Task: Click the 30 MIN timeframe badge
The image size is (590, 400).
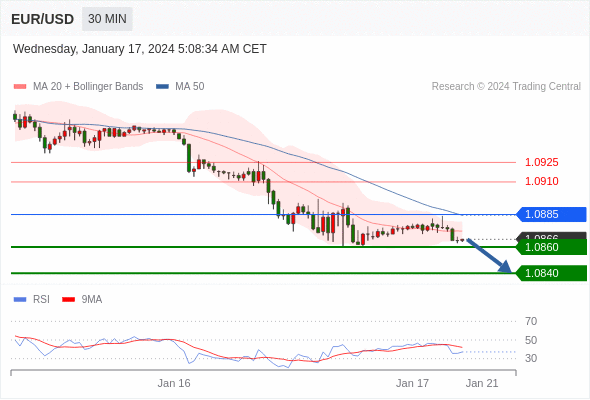Action: 107,19
